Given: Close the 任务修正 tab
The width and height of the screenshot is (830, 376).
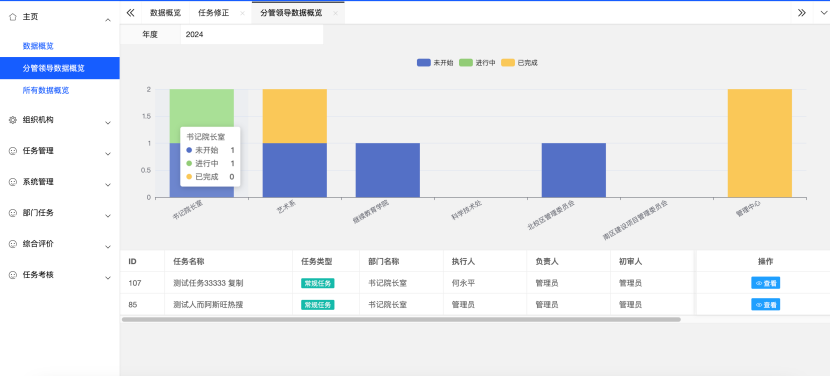Looking at the screenshot, I should [242, 13].
